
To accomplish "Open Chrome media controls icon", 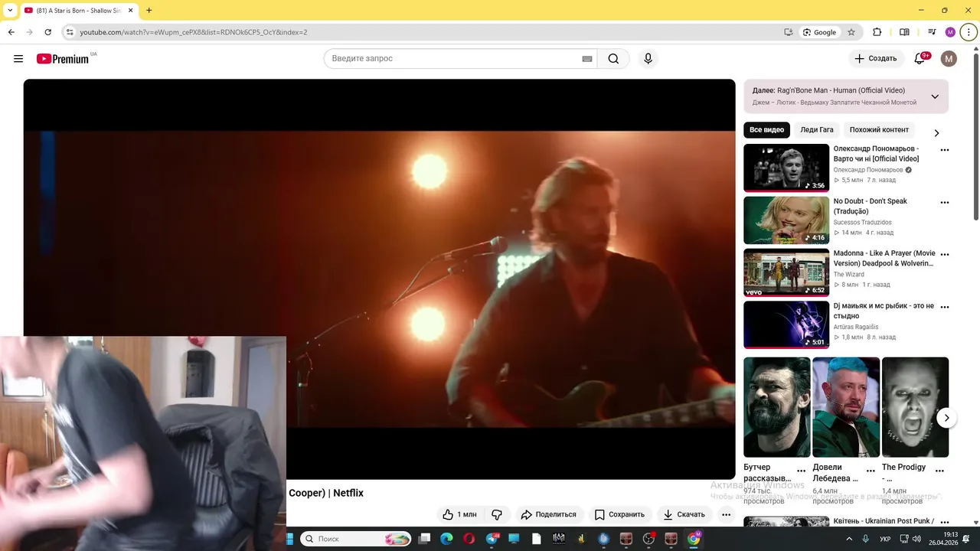I will point(932,32).
